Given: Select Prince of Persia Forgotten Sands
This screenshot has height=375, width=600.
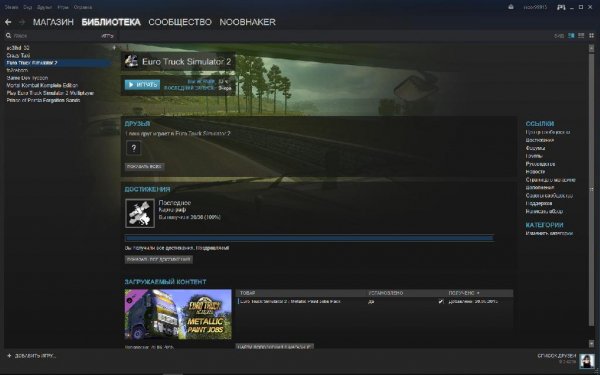Looking at the screenshot, I should [x=43, y=100].
